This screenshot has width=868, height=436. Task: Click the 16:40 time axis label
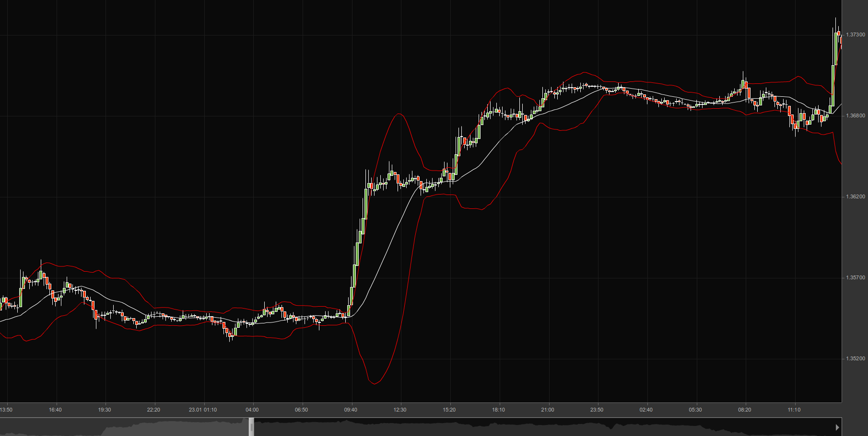pyautogui.click(x=55, y=410)
